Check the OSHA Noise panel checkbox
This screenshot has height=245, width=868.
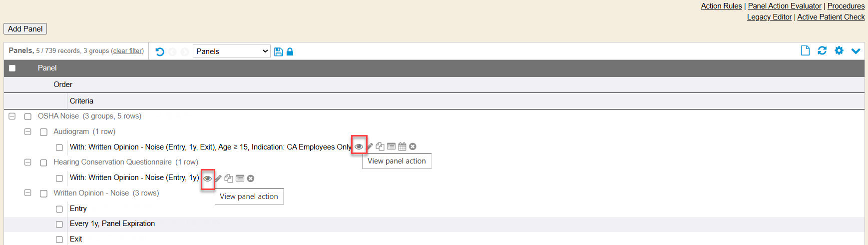28,116
